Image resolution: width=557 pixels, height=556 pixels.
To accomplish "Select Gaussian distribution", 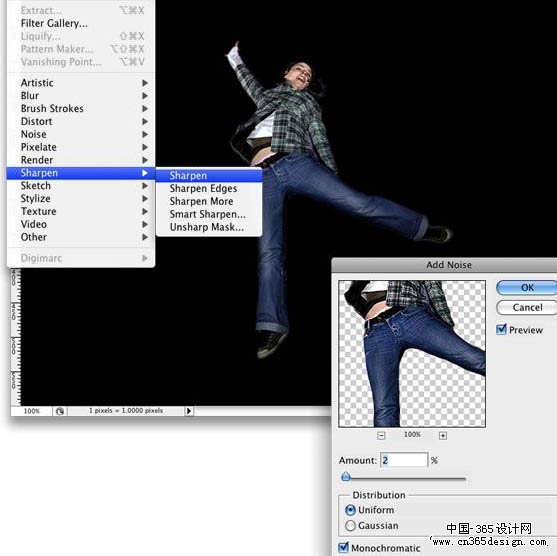I will click(350, 525).
